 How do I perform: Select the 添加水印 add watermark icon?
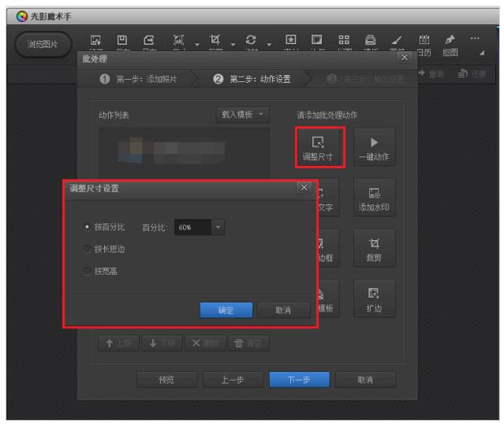(373, 199)
